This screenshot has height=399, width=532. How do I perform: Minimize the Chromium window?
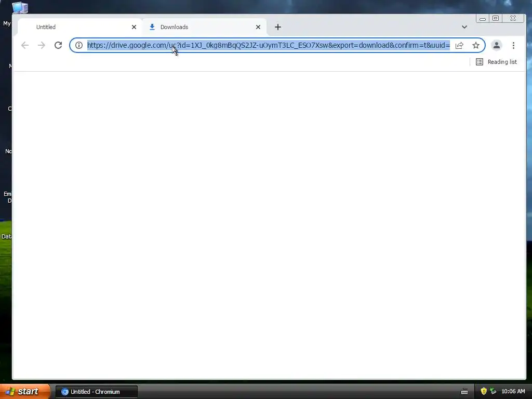483,18
